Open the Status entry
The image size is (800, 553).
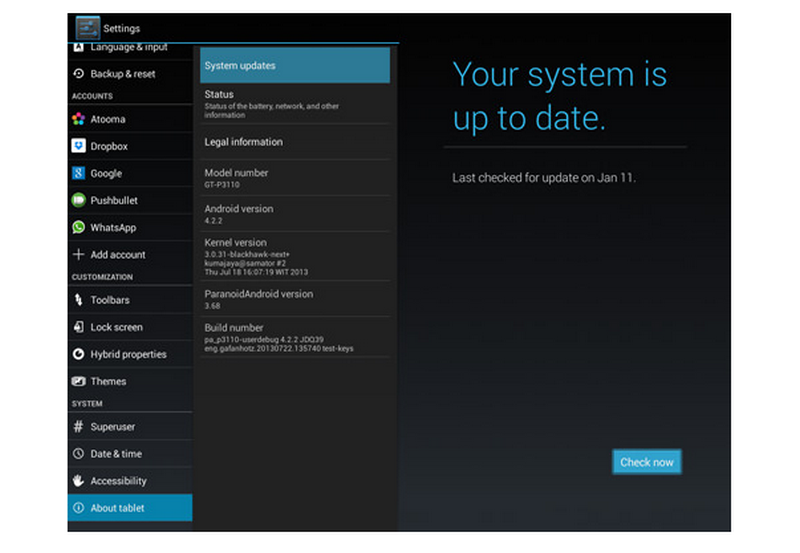pyautogui.click(x=295, y=104)
